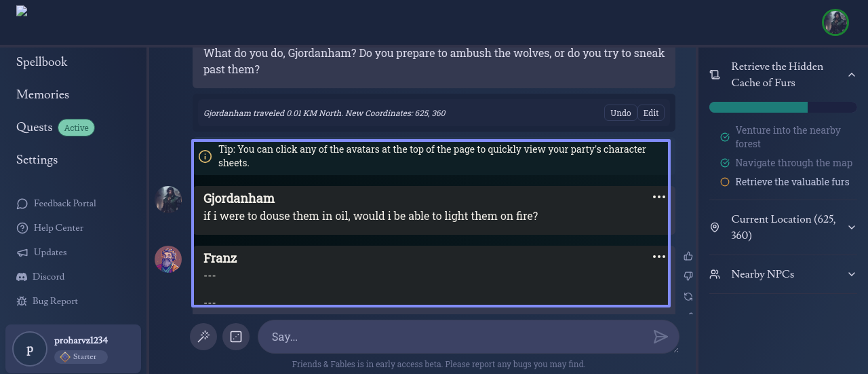Open the Spellbook menu

click(x=42, y=62)
